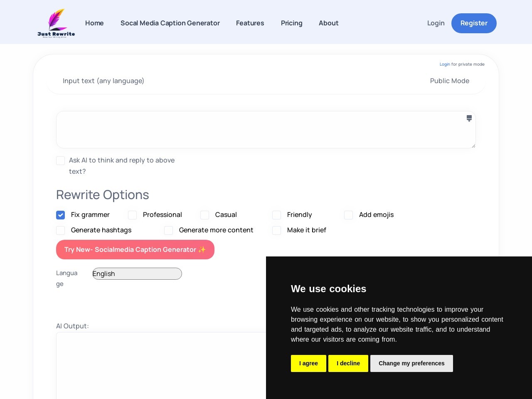532x399 pixels.
Task: Click Try New Socialmedia Caption Generator button
Action: 135,249
